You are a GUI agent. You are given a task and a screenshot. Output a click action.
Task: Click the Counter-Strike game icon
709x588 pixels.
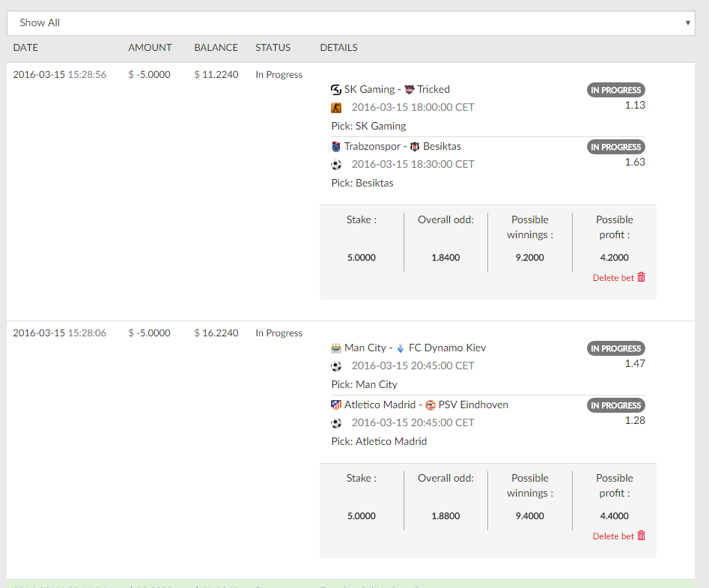(x=336, y=108)
